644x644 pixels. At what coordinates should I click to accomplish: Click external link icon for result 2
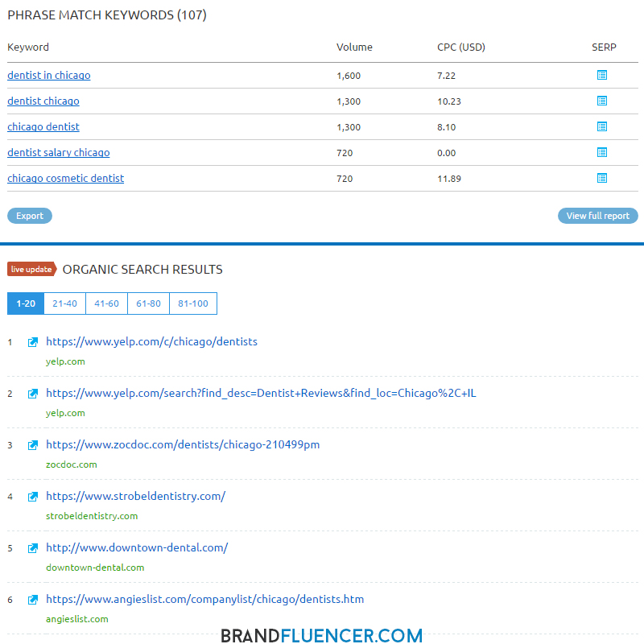tap(33, 394)
